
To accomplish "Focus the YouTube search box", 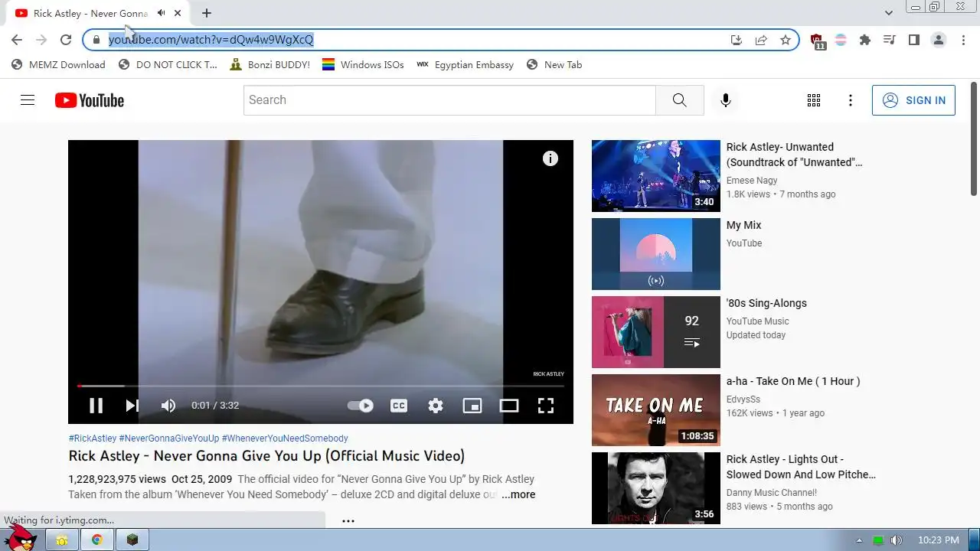I will pyautogui.click(x=450, y=100).
